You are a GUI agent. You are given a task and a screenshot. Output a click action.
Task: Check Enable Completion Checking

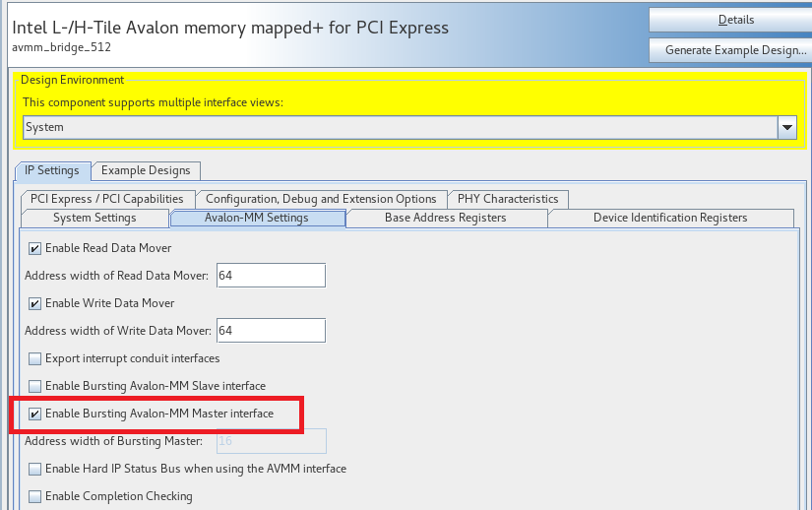[x=34, y=496]
